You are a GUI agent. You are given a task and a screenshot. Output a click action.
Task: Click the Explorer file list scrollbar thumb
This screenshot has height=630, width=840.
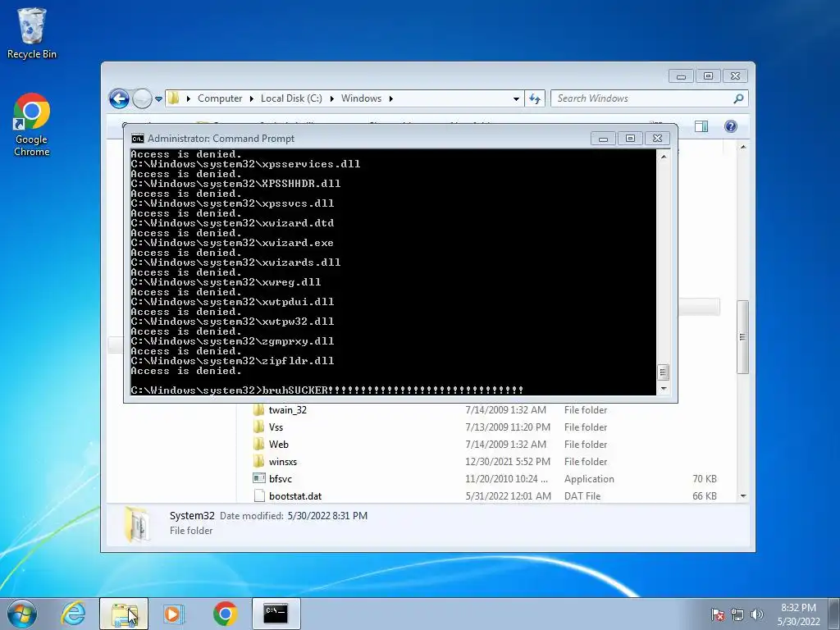pyautogui.click(x=742, y=337)
